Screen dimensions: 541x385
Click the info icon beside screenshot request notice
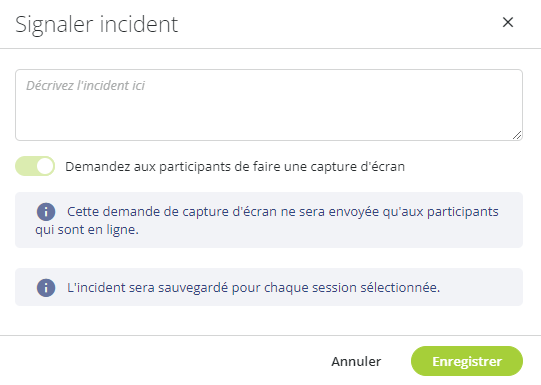point(46,211)
